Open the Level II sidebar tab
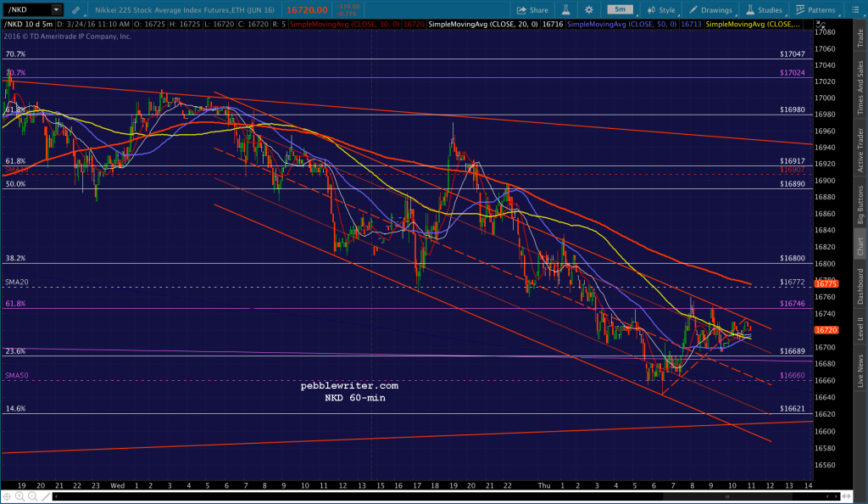This screenshot has width=868, height=504. [860, 328]
